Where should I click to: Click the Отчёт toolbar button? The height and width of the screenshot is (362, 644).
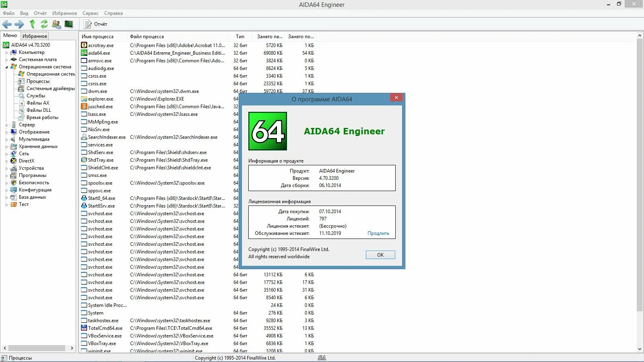[x=95, y=24]
